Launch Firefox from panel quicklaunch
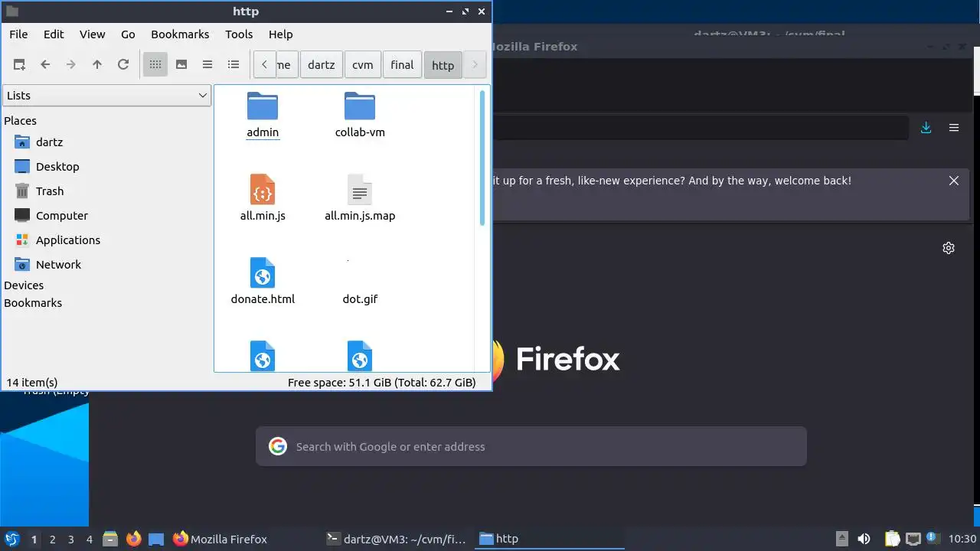The height and width of the screenshot is (551, 980). (134, 539)
